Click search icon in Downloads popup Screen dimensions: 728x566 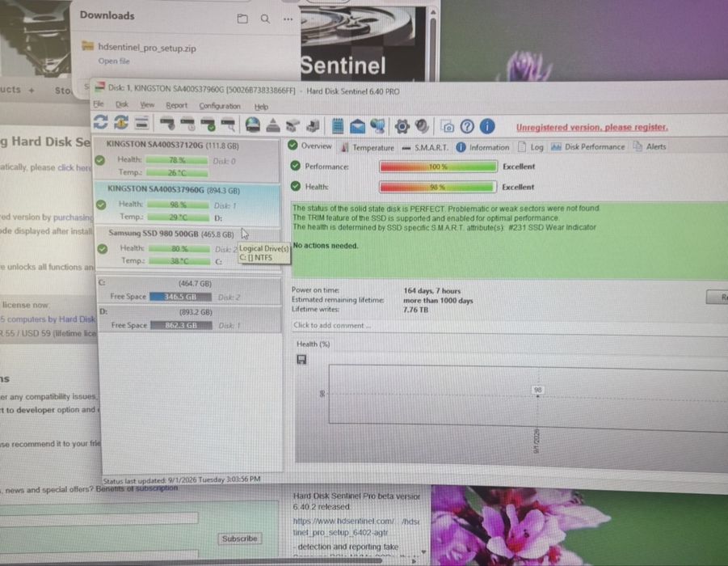265,19
